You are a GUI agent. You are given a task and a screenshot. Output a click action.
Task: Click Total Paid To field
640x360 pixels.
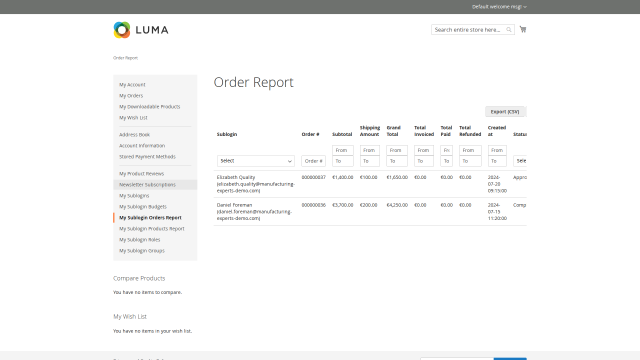[x=447, y=161]
